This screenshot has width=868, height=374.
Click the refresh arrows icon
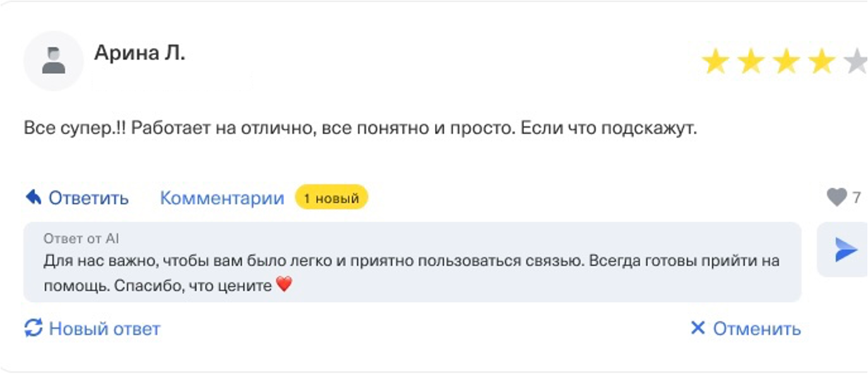(x=33, y=328)
